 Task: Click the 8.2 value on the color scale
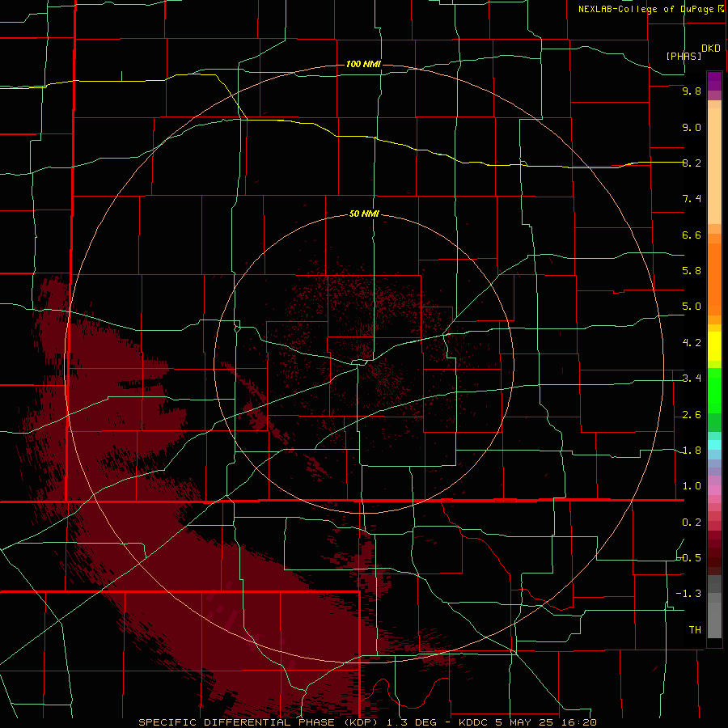pos(692,163)
